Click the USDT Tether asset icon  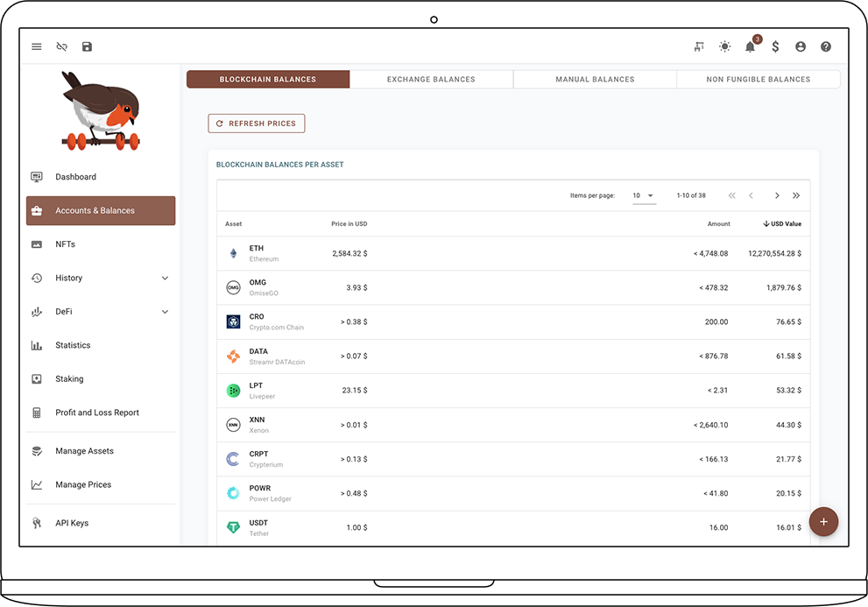(x=234, y=527)
